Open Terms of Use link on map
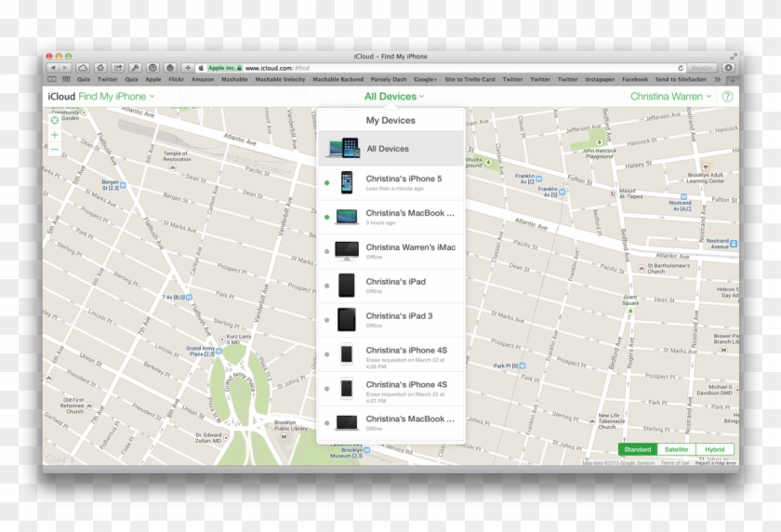781x532 pixels. pos(675,463)
